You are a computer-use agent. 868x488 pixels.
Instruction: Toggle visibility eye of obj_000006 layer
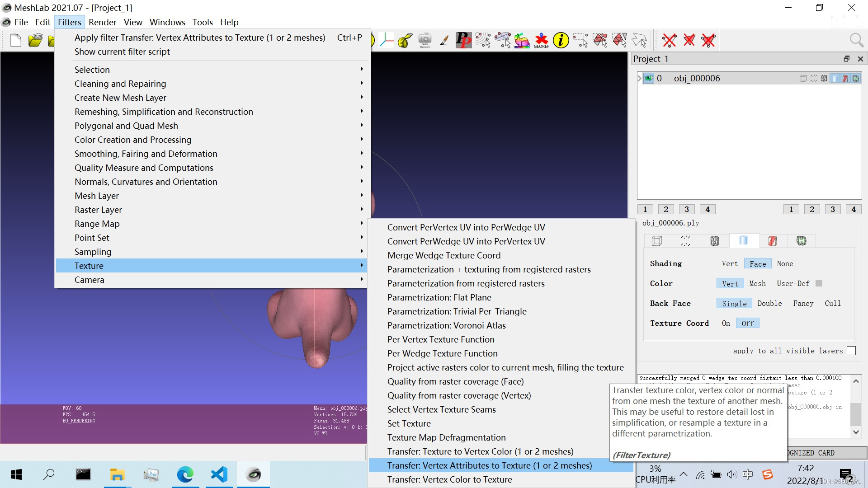tap(649, 78)
